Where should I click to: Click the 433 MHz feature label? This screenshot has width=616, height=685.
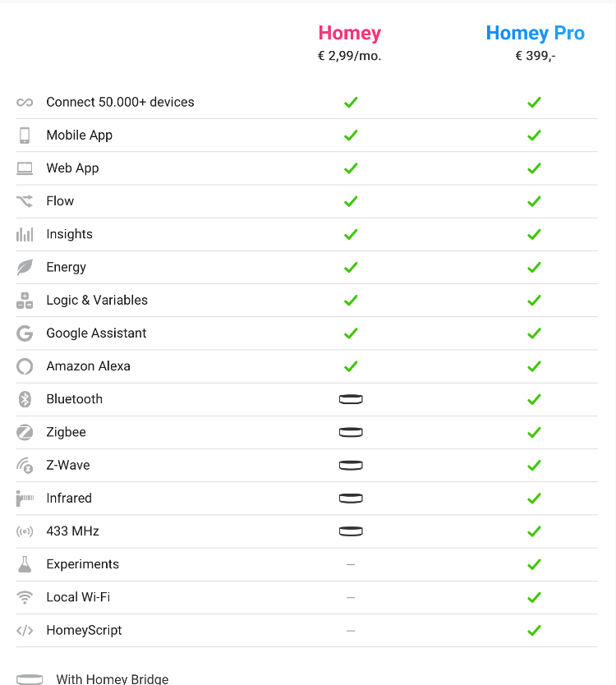click(x=72, y=531)
